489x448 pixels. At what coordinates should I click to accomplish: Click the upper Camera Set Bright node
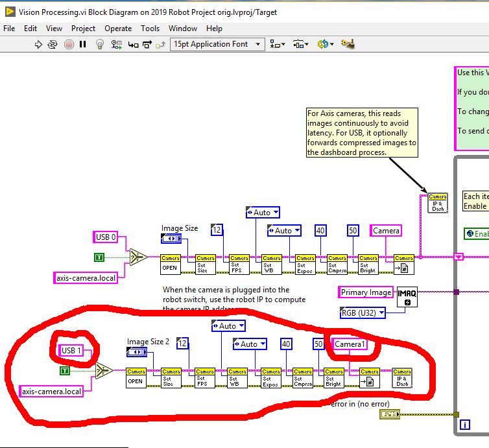point(368,265)
